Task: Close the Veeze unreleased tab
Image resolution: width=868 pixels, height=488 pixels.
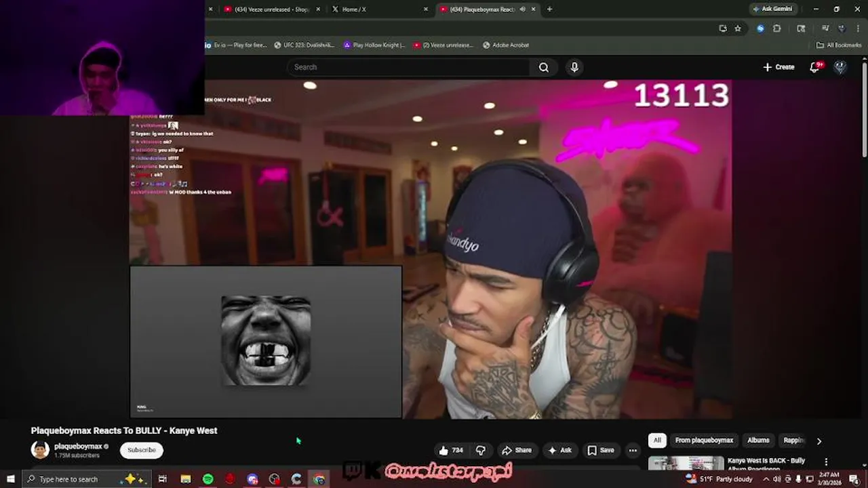Action: pyautogui.click(x=317, y=9)
